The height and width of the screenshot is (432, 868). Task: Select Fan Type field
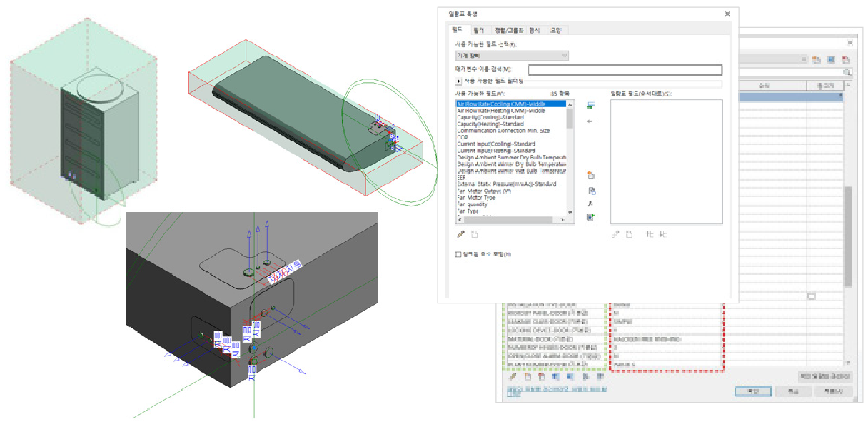[468, 211]
